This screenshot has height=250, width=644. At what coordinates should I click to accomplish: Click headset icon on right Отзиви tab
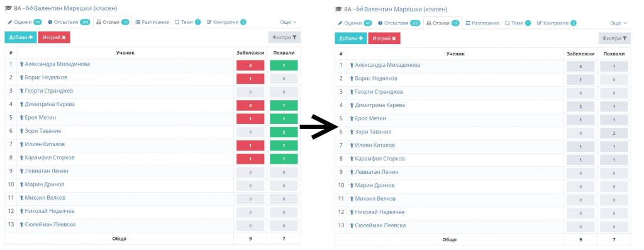pos(428,23)
